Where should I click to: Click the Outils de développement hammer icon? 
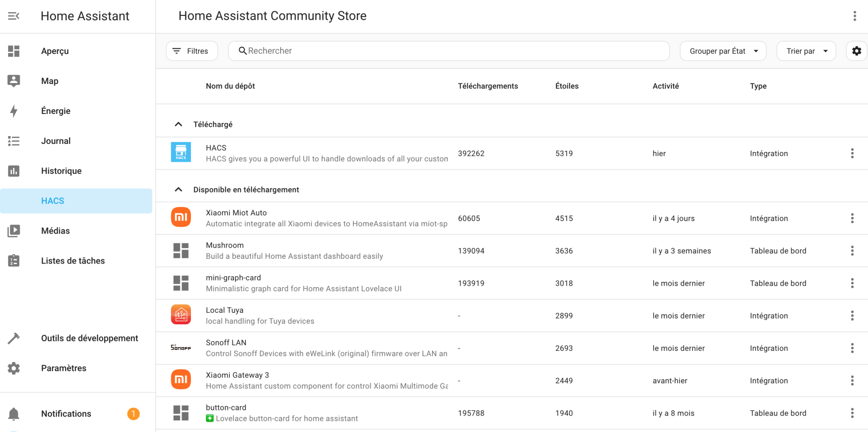click(x=14, y=338)
